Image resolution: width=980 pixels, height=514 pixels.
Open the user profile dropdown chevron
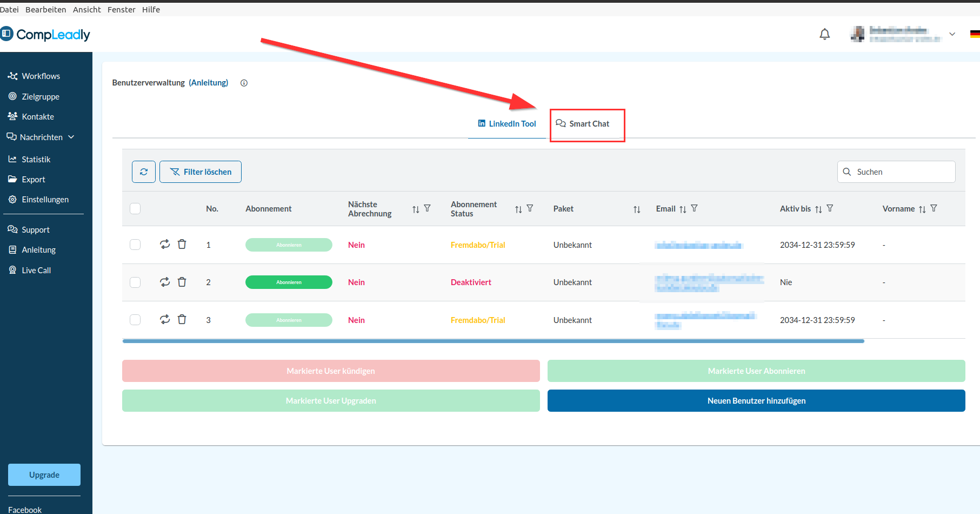952,34
